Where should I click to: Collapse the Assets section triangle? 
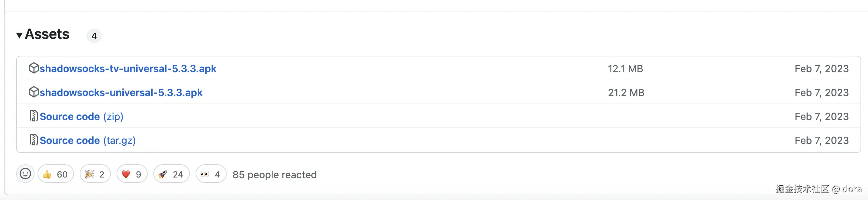(x=19, y=35)
